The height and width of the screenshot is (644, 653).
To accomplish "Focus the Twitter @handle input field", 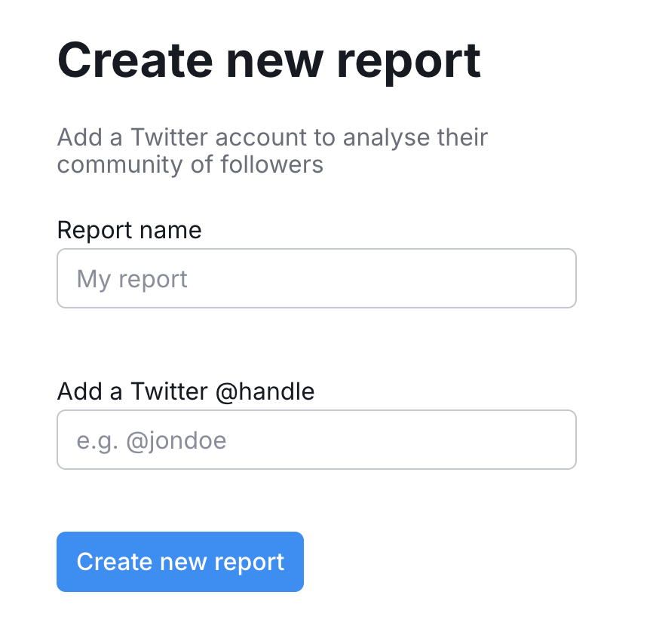I will coord(317,440).
